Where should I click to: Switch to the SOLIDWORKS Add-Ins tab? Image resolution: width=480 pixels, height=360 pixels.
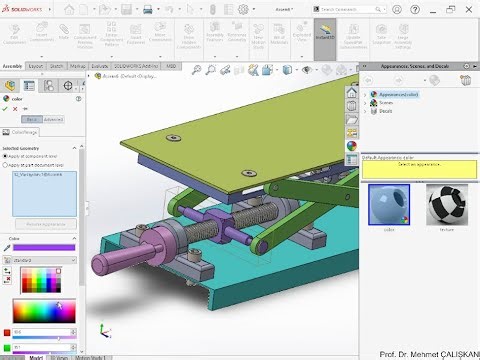coord(136,66)
